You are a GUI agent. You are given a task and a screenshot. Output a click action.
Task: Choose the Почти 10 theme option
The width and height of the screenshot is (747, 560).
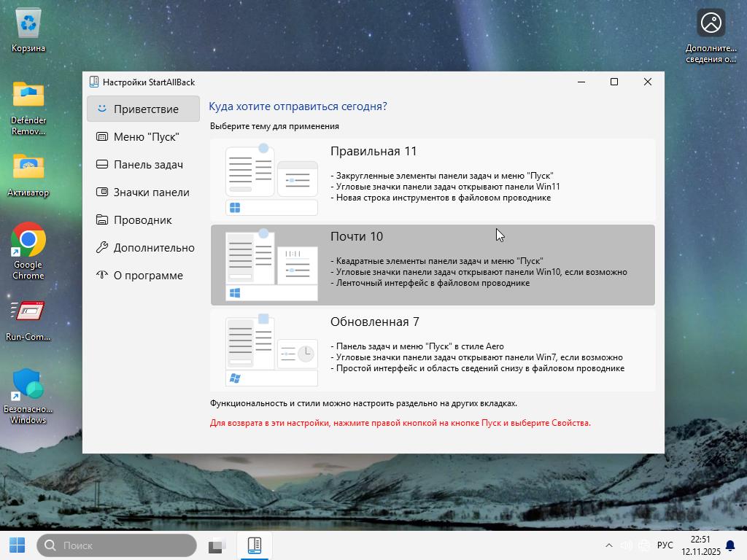(x=433, y=265)
